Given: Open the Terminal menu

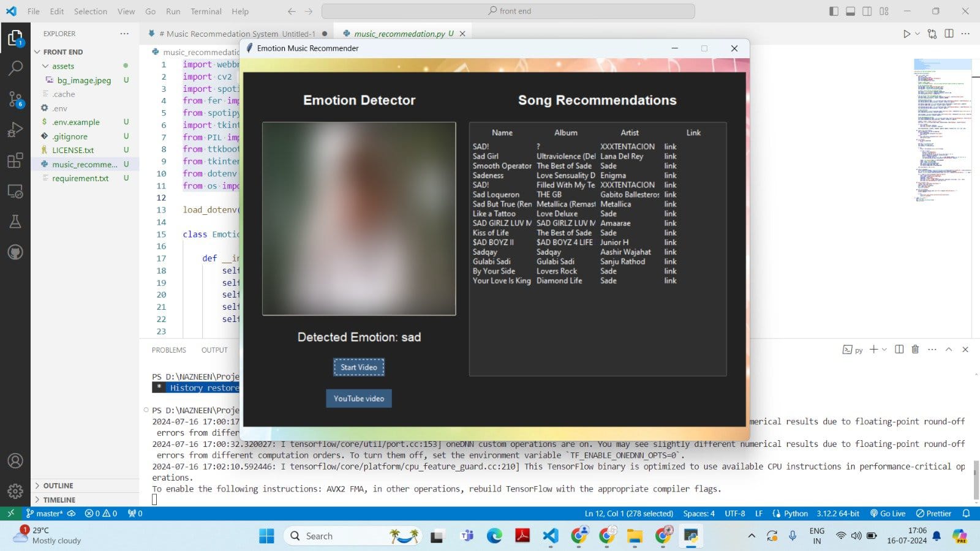Looking at the screenshot, I should [206, 11].
